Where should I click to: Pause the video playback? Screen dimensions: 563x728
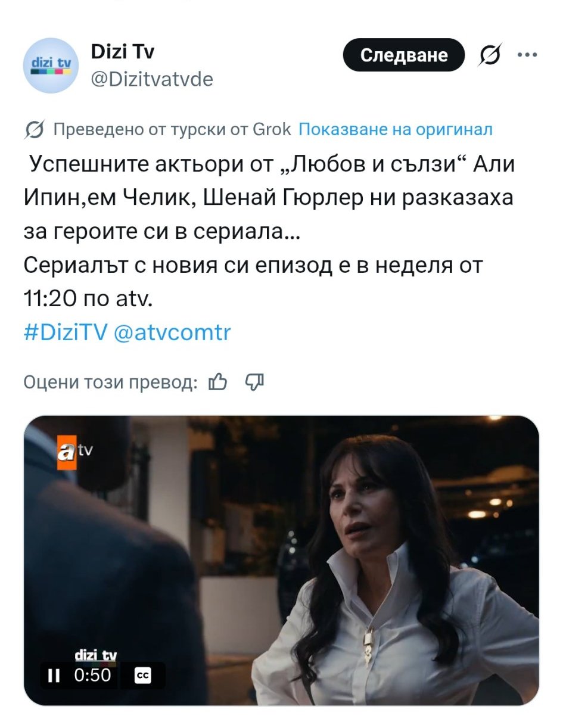tap(54, 675)
